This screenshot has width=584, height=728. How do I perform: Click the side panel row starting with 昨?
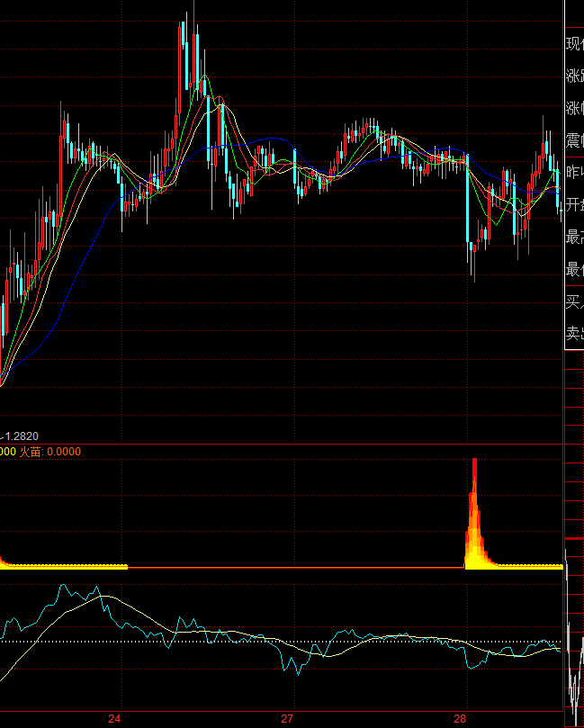pyautogui.click(x=575, y=172)
